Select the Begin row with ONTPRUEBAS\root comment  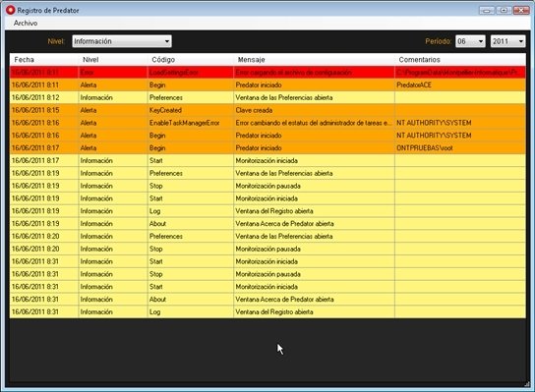pyautogui.click(x=267, y=148)
